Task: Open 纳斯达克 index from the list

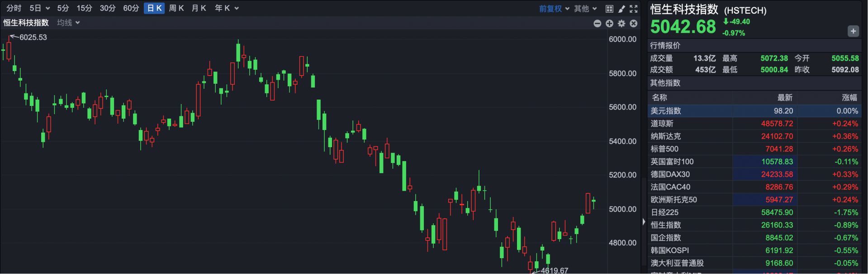Action: (x=666, y=136)
